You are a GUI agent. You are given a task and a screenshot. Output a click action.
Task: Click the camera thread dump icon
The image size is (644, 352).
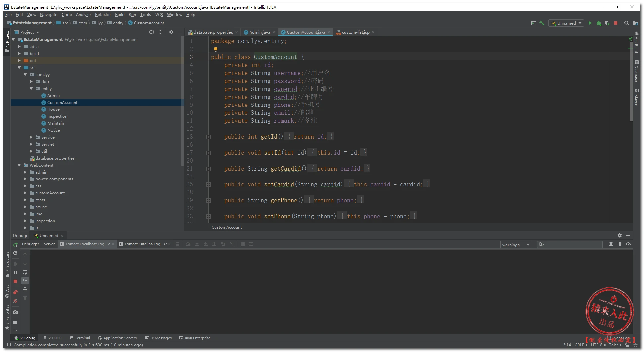[15, 312]
